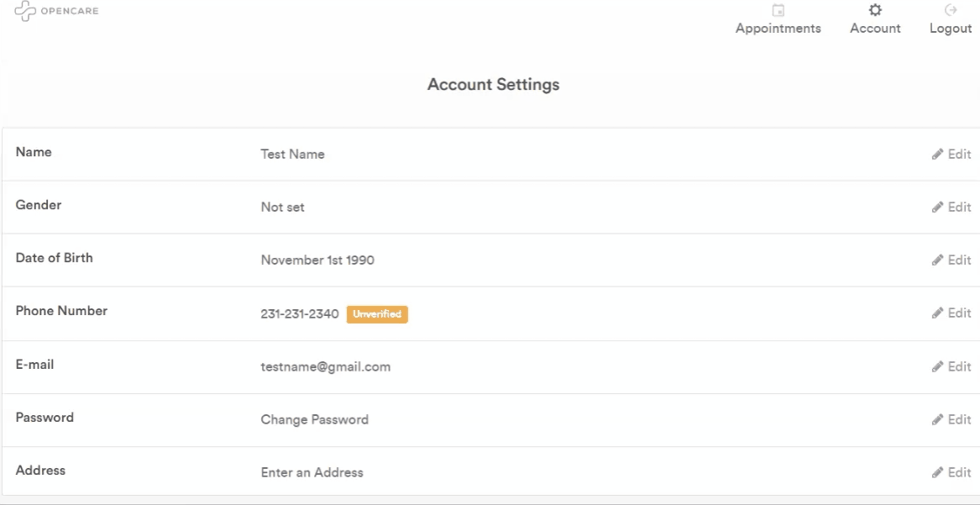
Task: Click the orange Unverified badge
Action: click(377, 314)
